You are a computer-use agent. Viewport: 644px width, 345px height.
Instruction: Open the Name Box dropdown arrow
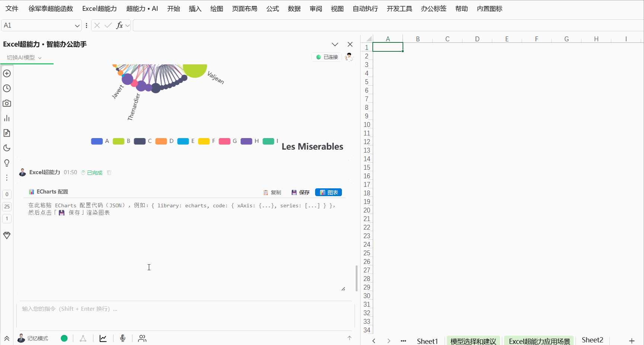(77, 26)
